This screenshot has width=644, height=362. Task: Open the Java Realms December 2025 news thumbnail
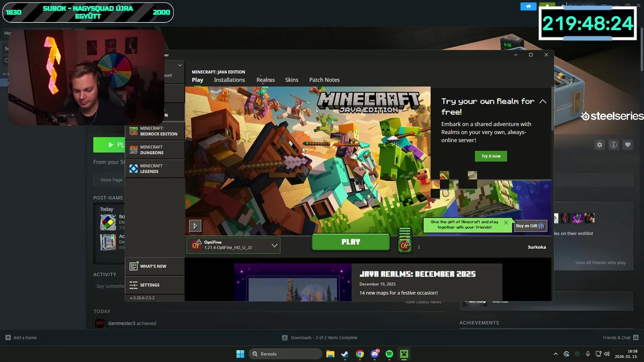[293, 282]
